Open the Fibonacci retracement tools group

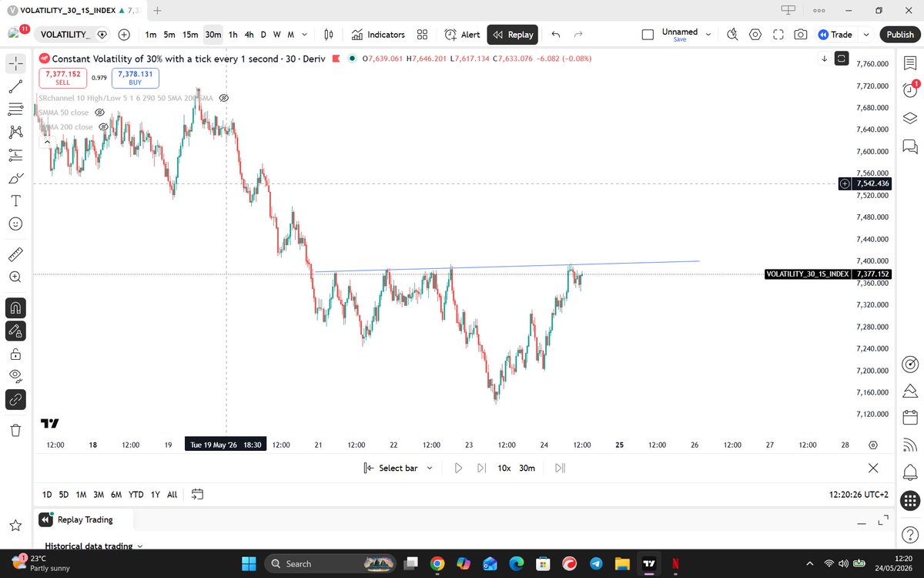coord(15,109)
